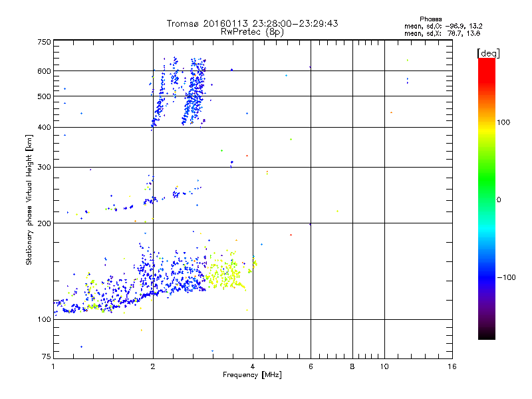Viewport: 532px width, 399px height.
Task: Click the 'Stationary phase Virtual Height [km]' axis label
Action: (x=29, y=199)
